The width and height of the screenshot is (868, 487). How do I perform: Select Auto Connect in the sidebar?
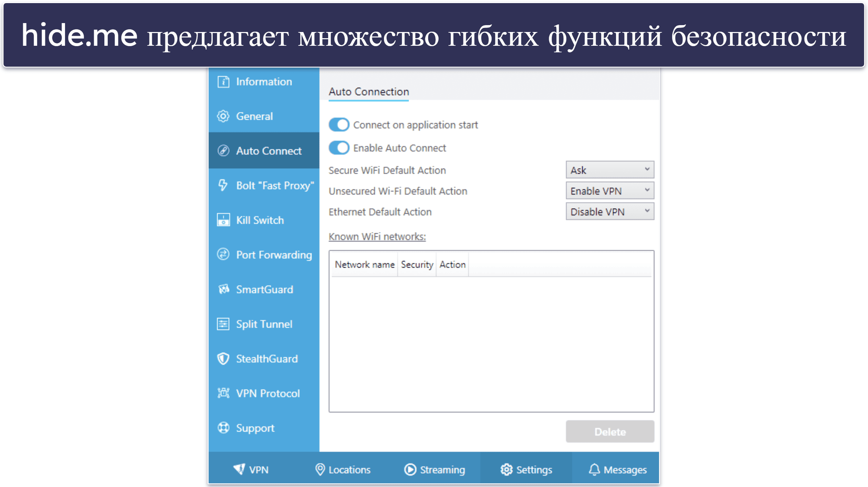264,151
